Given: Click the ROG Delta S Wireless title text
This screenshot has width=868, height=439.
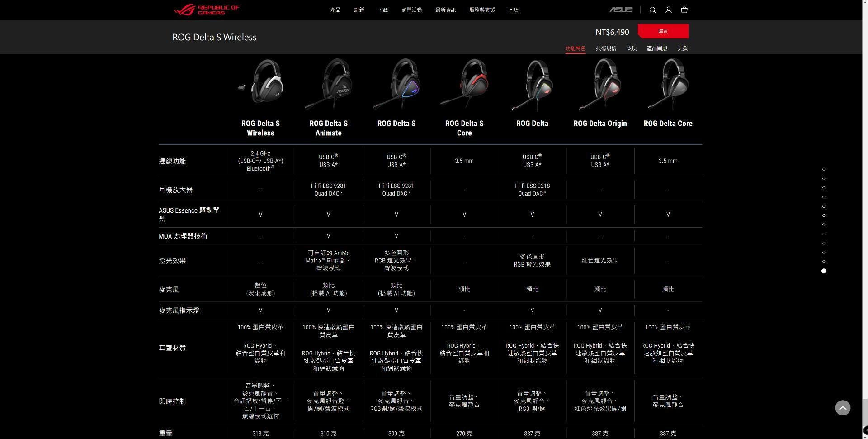Looking at the screenshot, I should click(x=214, y=37).
